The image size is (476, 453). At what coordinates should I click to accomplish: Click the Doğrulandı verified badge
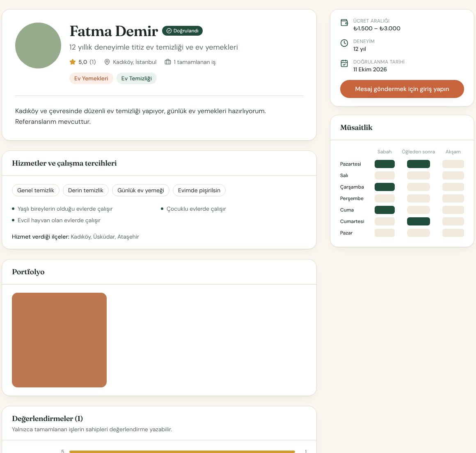click(182, 31)
